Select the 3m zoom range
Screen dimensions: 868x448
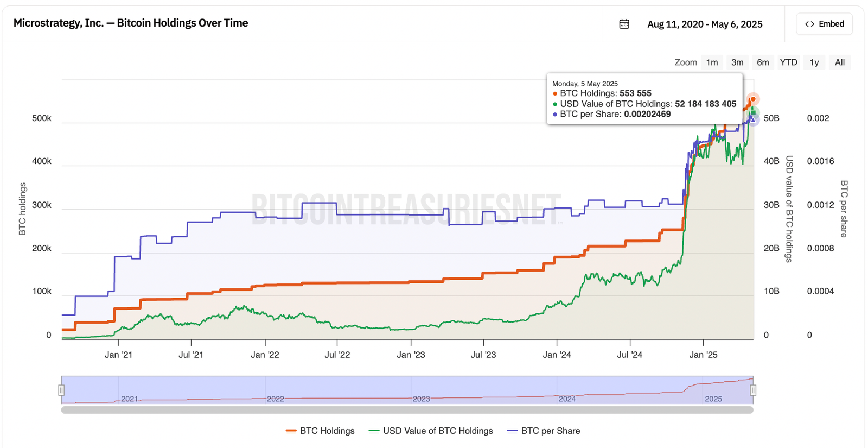pos(737,62)
